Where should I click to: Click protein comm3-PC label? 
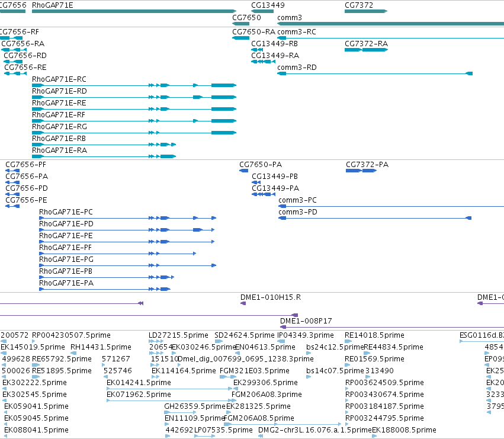pos(297,200)
